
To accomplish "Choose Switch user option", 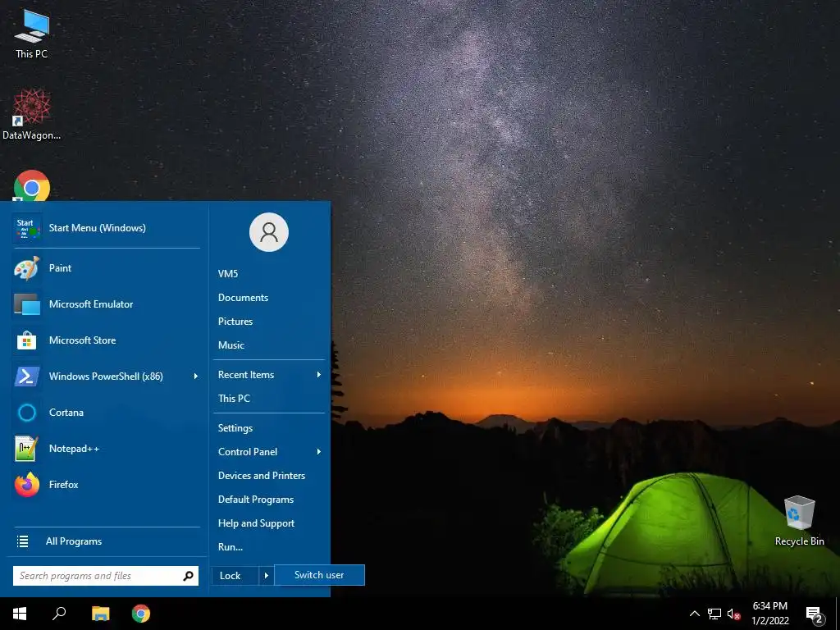I will [319, 575].
